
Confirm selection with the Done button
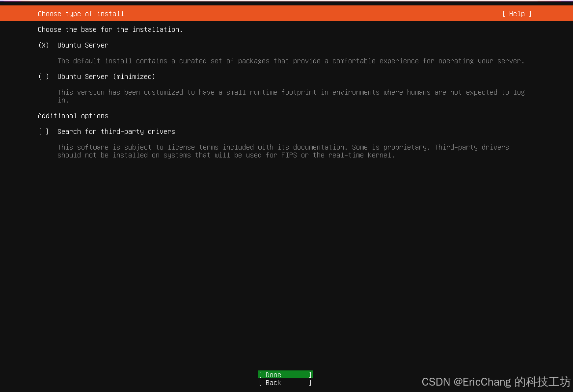pos(285,374)
